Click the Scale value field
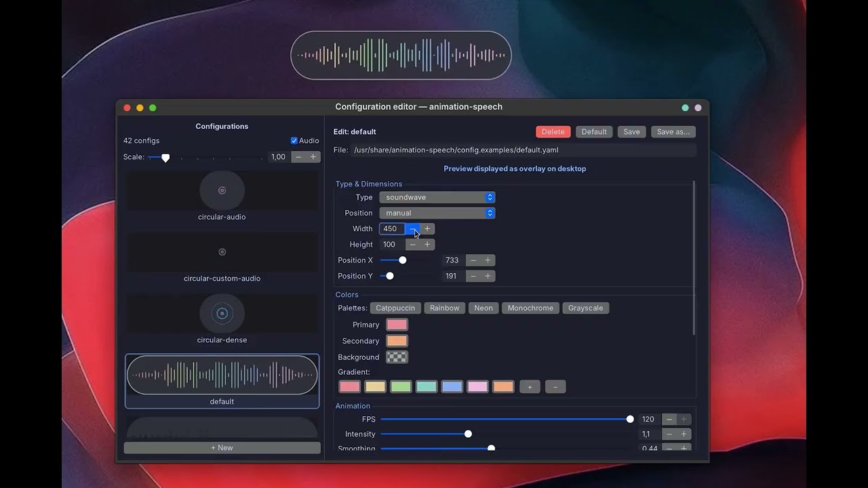This screenshot has width=868, height=488. (279, 157)
